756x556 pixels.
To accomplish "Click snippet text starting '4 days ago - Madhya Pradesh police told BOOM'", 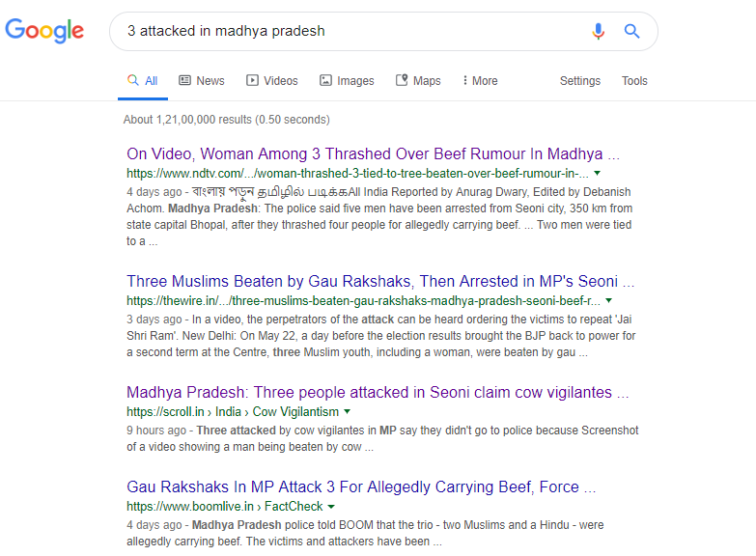I will [x=365, y=533].
